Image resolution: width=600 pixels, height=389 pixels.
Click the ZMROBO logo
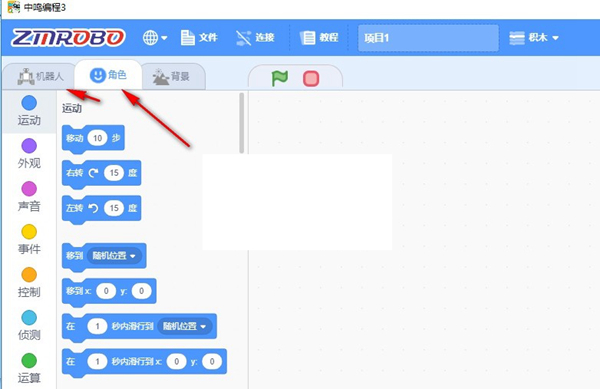(68, 38)
